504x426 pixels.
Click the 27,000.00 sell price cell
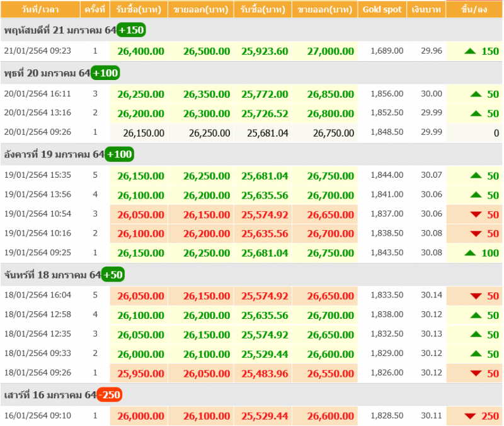(330, 51)
